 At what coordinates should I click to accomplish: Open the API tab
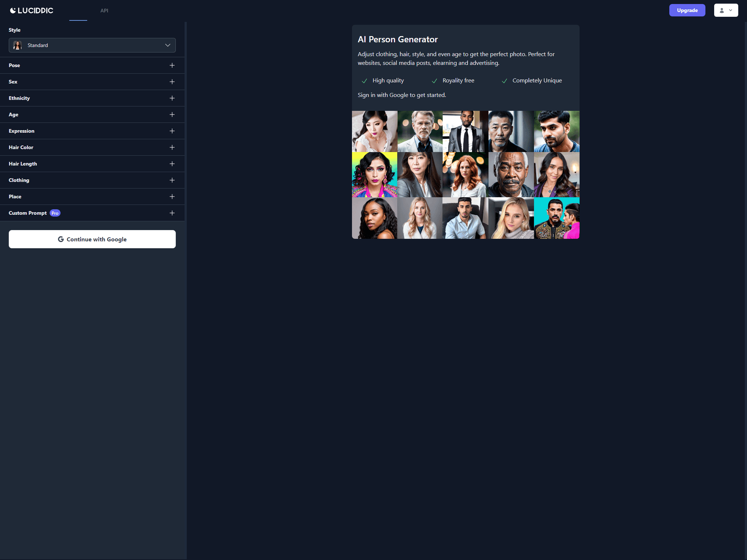pos(104,11)
